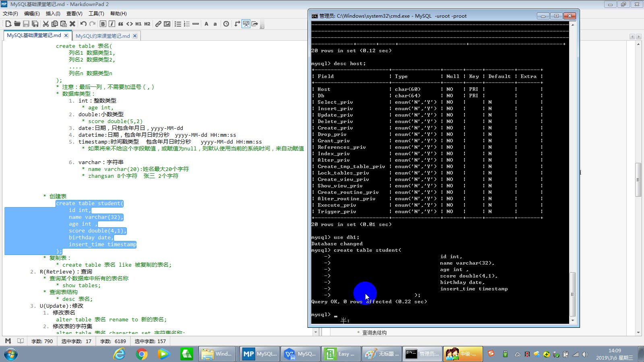Viewport: 644px width, 362px height.
Task: Click the mysql> prompt input line
Action: coord(440,315)
